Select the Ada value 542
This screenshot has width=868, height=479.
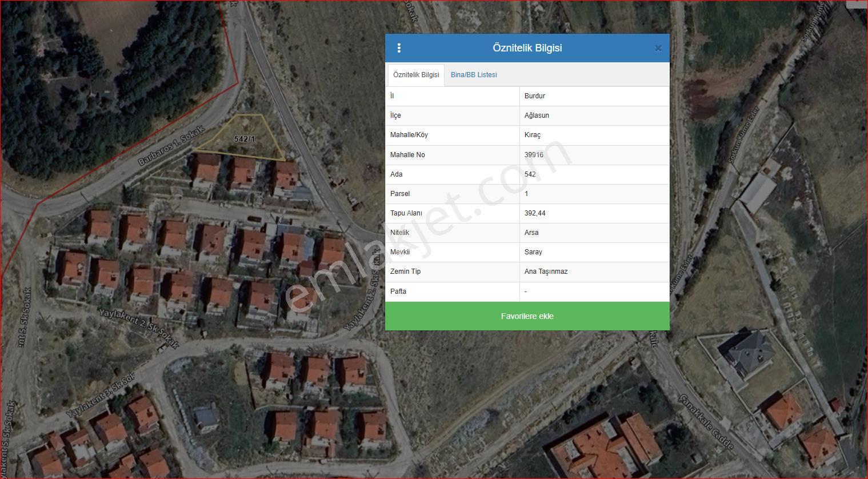point(530,174)
